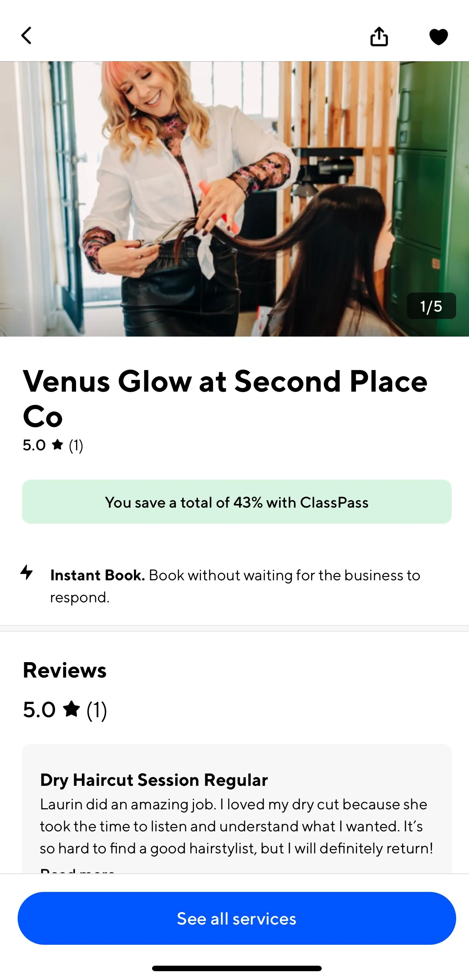Tap the (1) count beside title rating
469x980 pixels.
pyautogui.click(x=76, y=445)
